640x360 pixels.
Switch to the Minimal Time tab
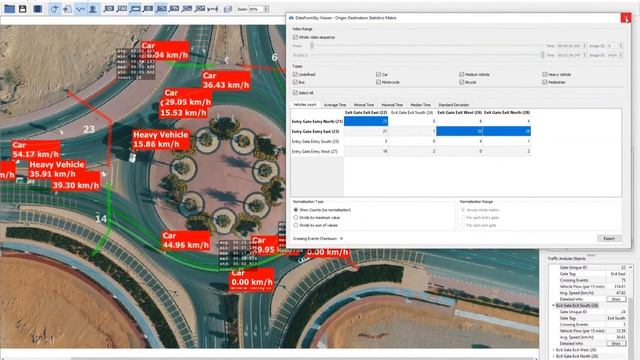coord(364,105)
